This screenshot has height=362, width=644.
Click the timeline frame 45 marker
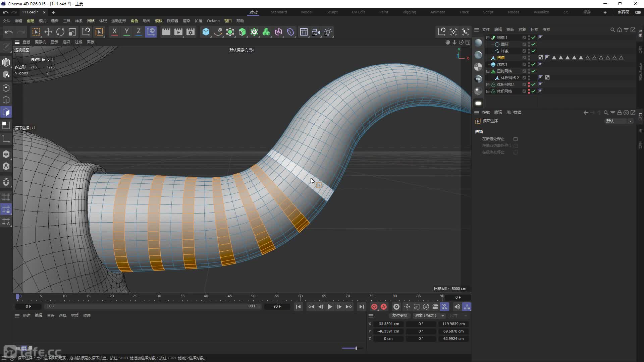pyautogui.click(x=229, y=296)
